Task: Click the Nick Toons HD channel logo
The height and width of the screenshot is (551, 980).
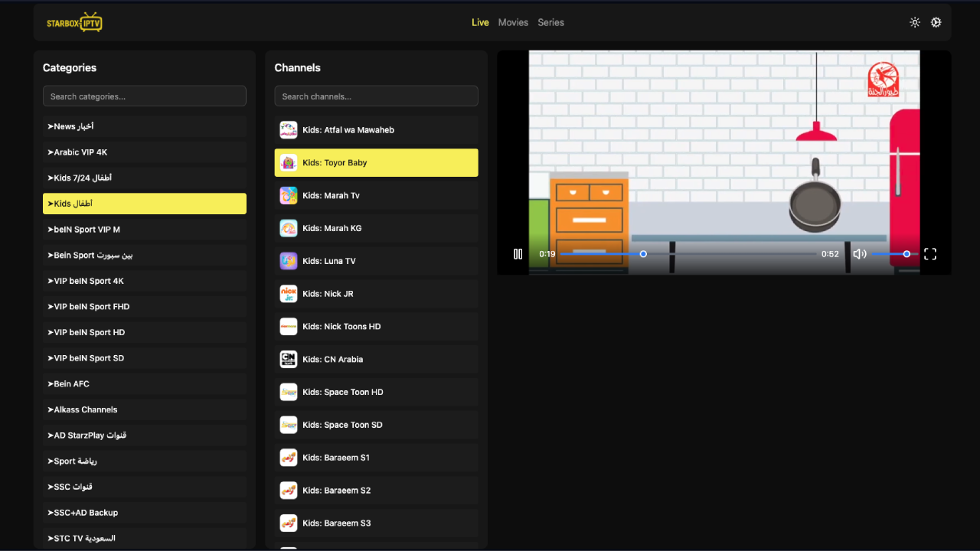Action: click(289, 327)
